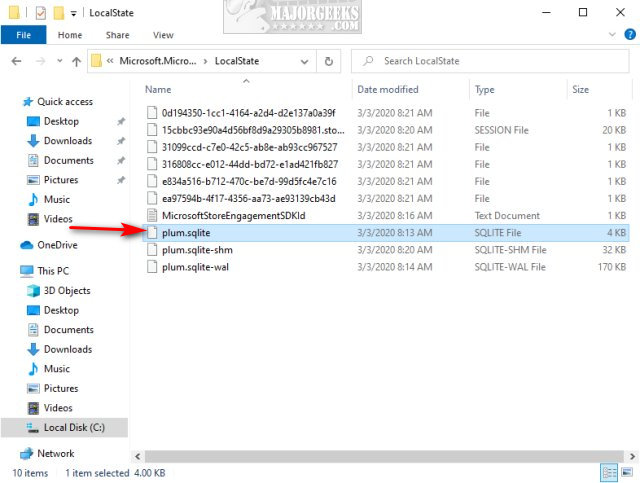The image size is (640, 483).
Task: Click the Back navigation arrow
Action: click(x=16, y=61)
